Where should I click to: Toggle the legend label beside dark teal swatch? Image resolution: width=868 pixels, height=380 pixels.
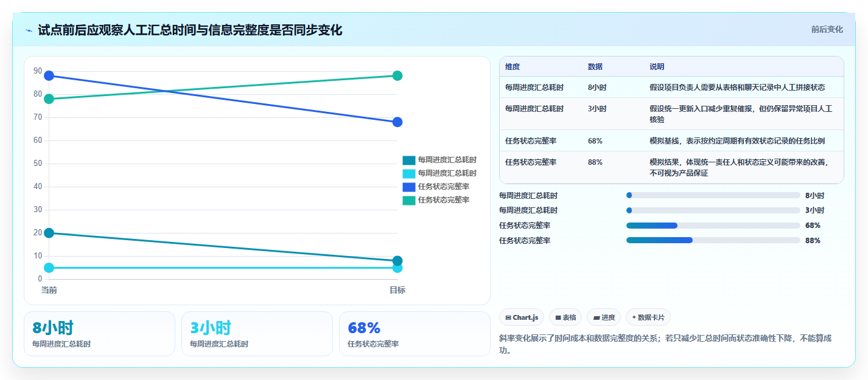coord(447,160)
